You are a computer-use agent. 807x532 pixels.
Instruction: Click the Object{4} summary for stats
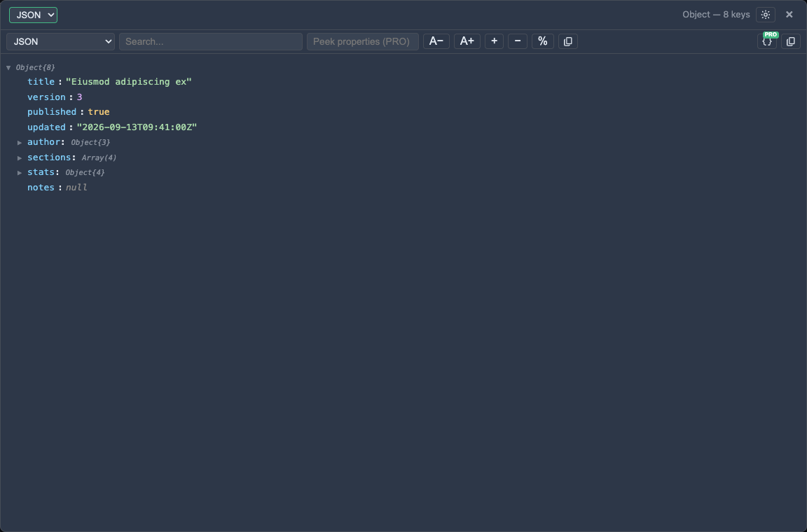85,173
